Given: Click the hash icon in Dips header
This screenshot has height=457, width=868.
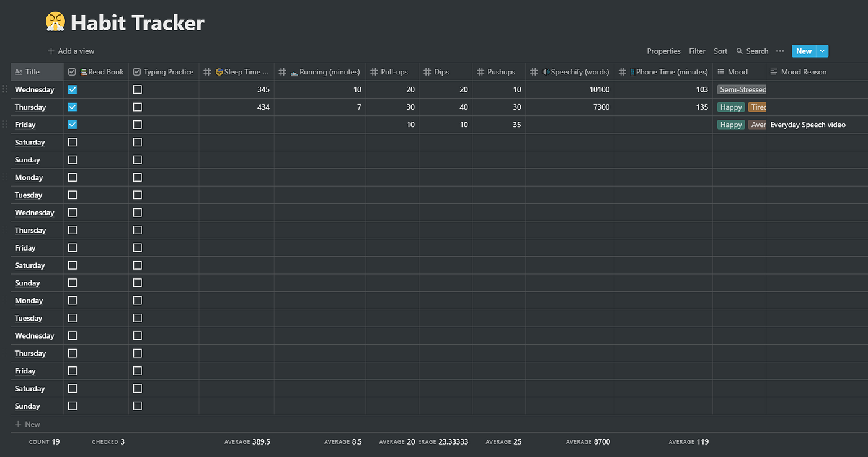Looking at the screenshot, I should (427, 72).
